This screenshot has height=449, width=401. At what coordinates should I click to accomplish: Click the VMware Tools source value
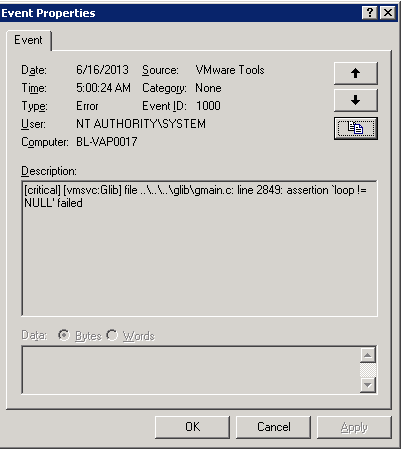point(230,70)
